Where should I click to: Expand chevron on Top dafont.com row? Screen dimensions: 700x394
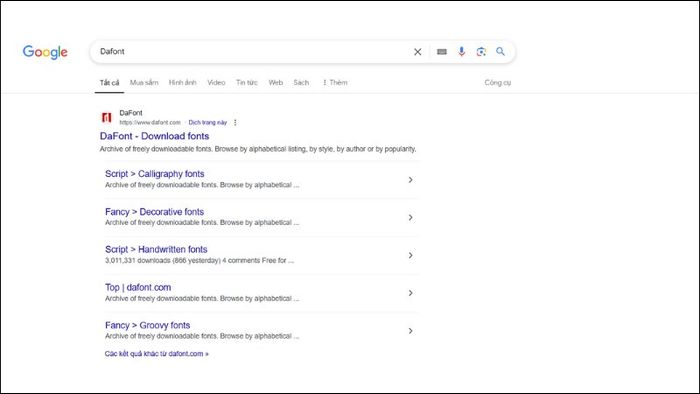click(410, 293)
